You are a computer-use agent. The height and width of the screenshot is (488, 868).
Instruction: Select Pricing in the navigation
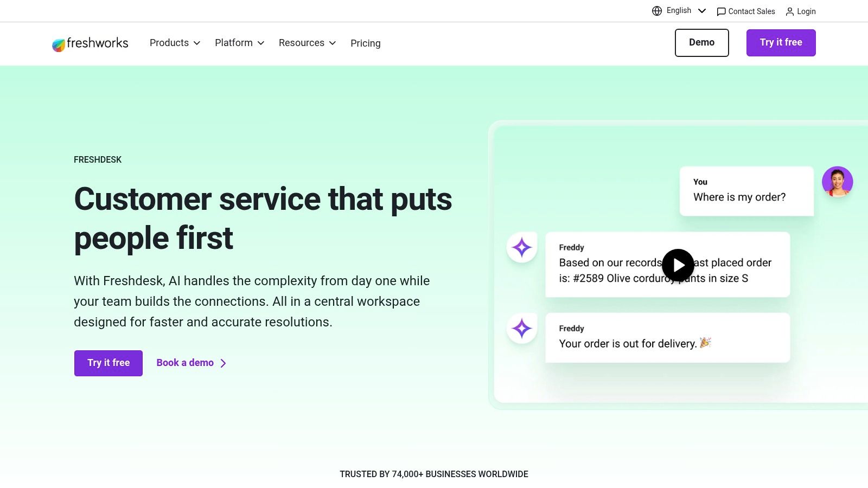(x=365, y=43)
